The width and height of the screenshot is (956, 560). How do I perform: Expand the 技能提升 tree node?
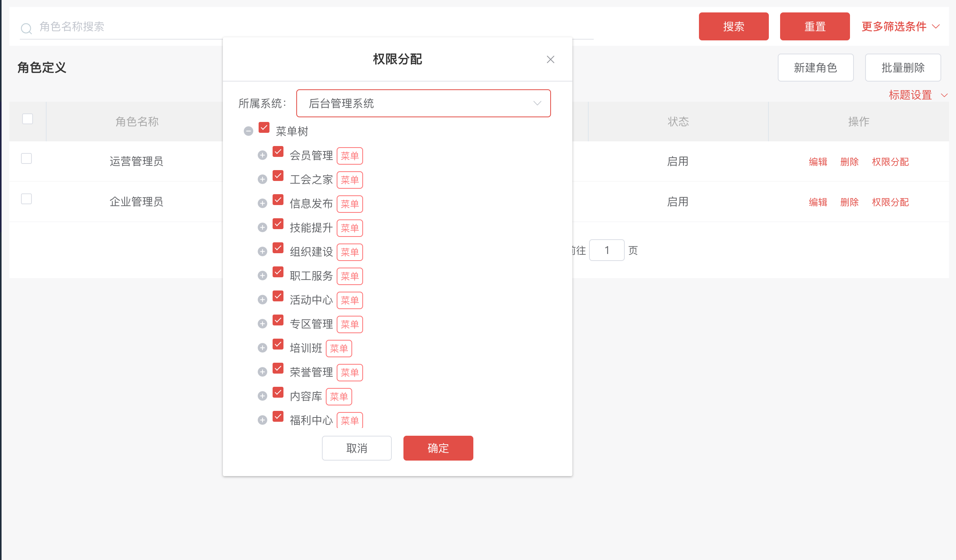click(262, 228)
